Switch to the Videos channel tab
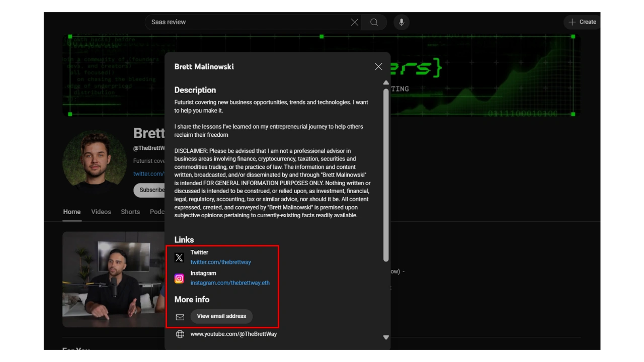 (101, 212)
